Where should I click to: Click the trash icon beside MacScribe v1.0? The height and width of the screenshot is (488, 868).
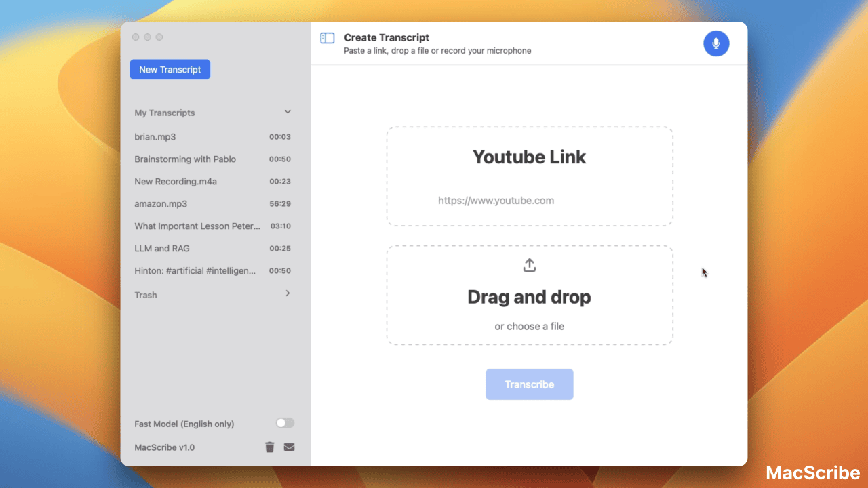click(x=269, y=447)
